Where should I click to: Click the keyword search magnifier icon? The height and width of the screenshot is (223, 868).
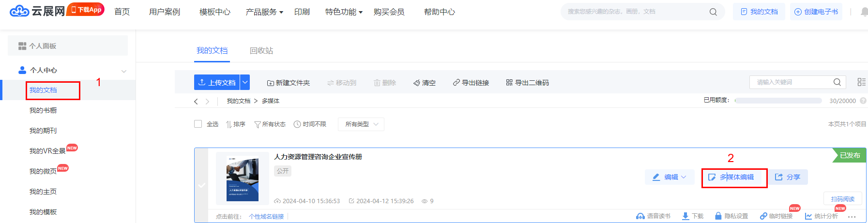pyautogui.click(x=837, y=82)
